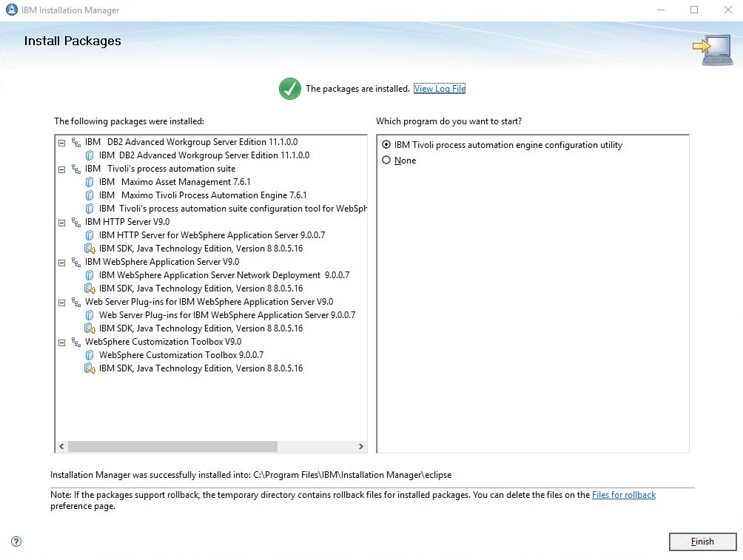This screenshot has width=743, height=560.
Task: Click the left arrow of horizontal scrollbar
Action: 61,446
